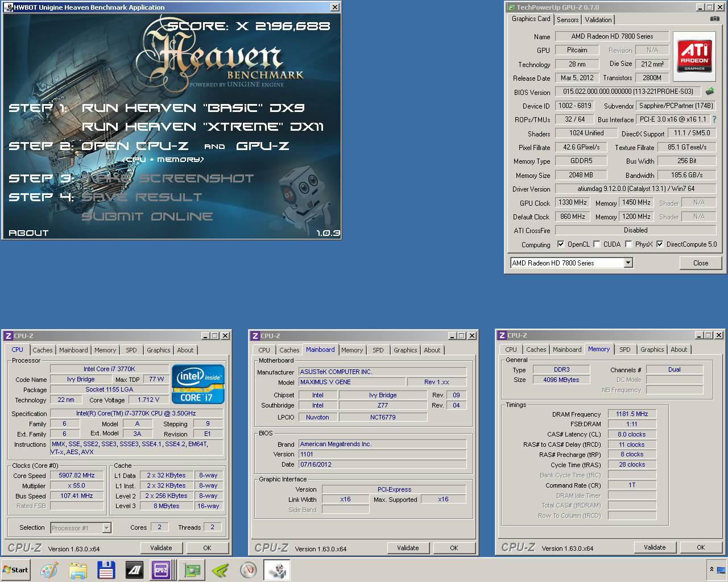
Task: Click Make Screenshot in Heaven app
Action: [x=168, y=178]
